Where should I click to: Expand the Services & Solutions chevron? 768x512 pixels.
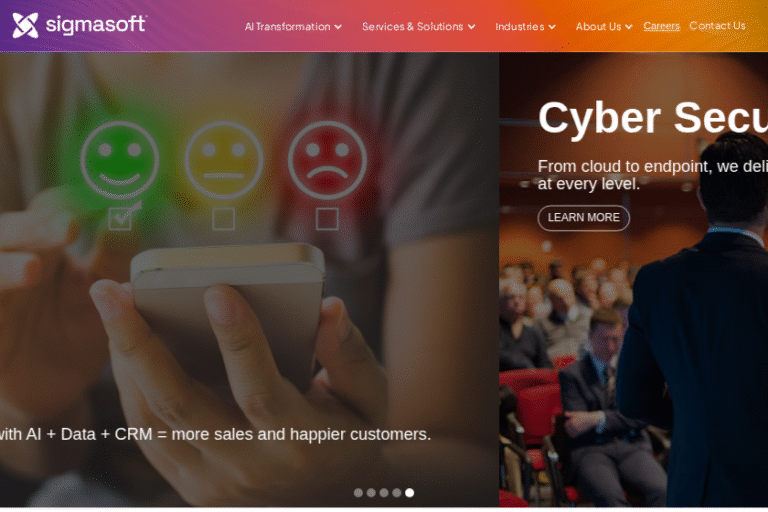coord(471,27)
